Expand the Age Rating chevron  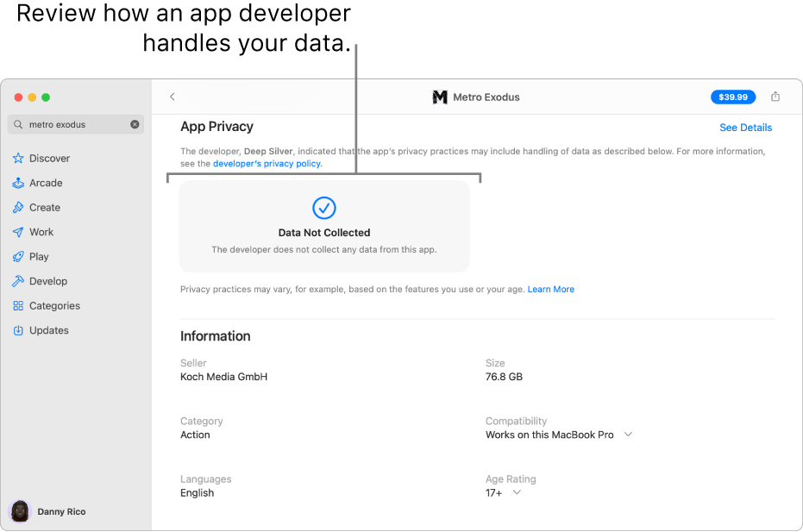pyautogui.click(x=518, y=492)
